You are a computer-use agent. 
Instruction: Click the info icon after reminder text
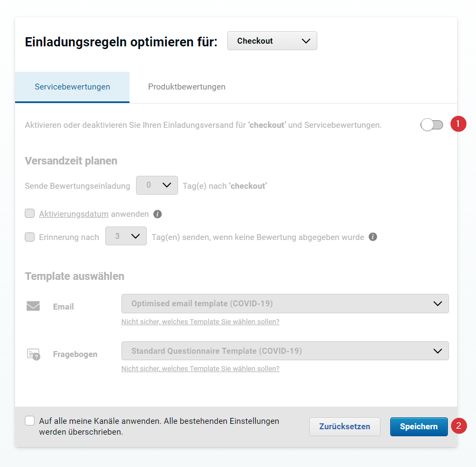[x=373, y=237]
